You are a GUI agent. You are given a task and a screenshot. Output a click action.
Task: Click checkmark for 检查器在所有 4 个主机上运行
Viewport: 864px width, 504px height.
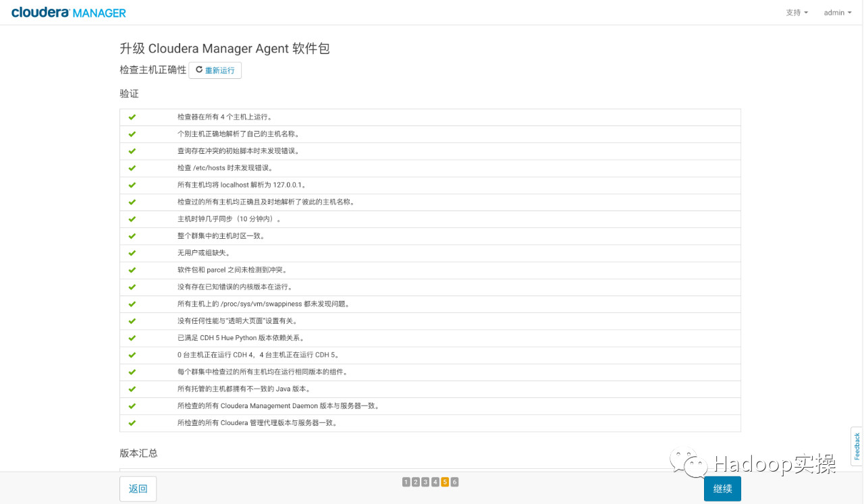132,117
